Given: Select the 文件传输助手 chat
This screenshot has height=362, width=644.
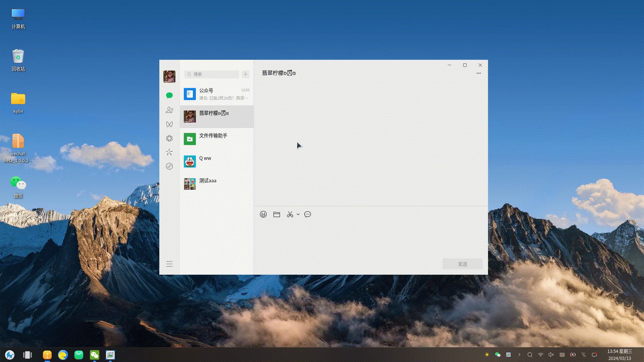Looking at the screenshot, I should (217, 139).
